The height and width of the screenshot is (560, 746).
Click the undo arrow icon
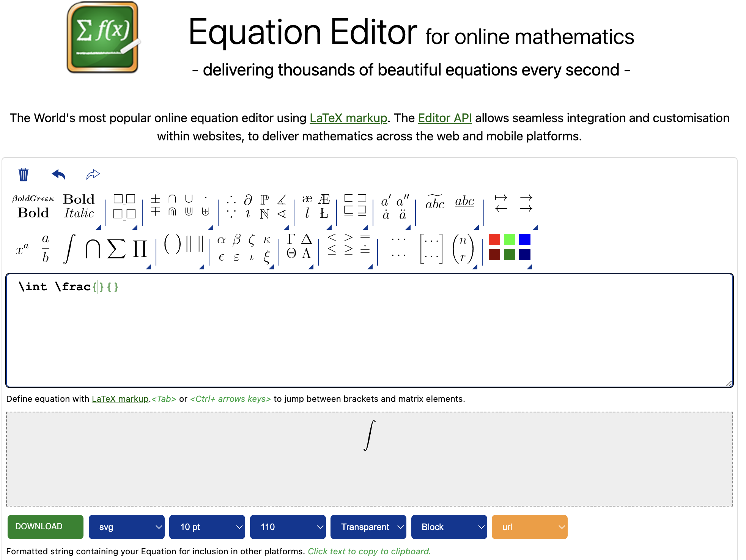[59, 175]
